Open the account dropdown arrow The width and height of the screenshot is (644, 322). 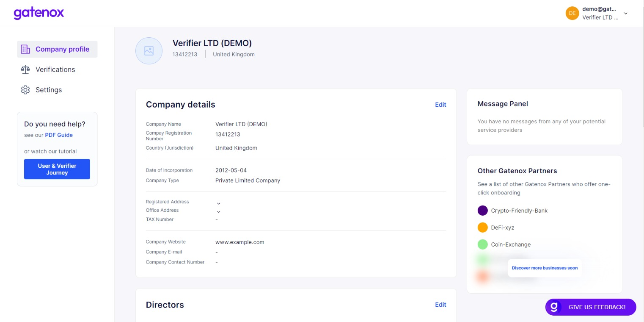coord(626,13)
